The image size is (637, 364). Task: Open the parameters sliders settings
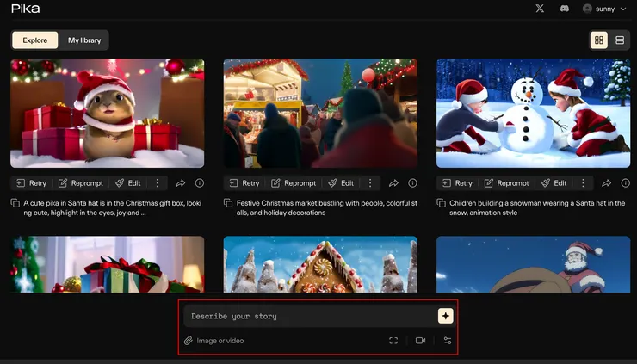point(448,341)
